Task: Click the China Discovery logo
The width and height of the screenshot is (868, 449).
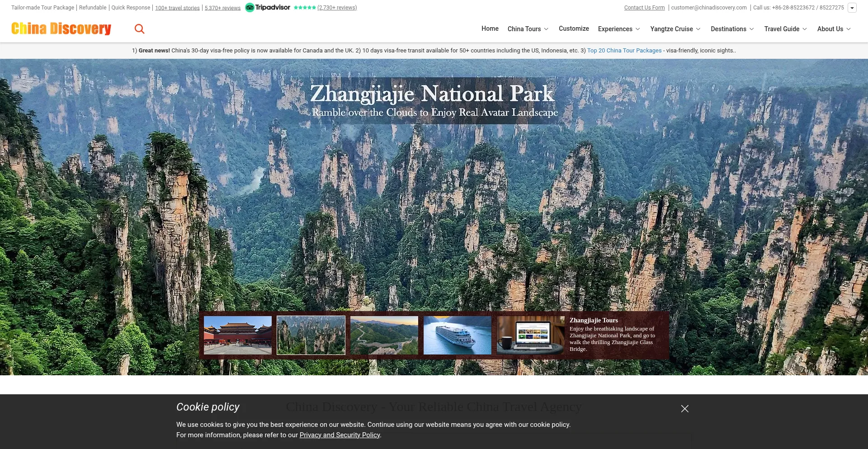Action: pos(61,28)
